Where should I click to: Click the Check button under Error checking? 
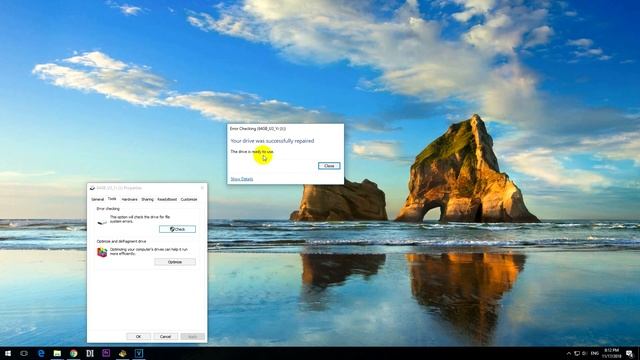tap(177, 229)
